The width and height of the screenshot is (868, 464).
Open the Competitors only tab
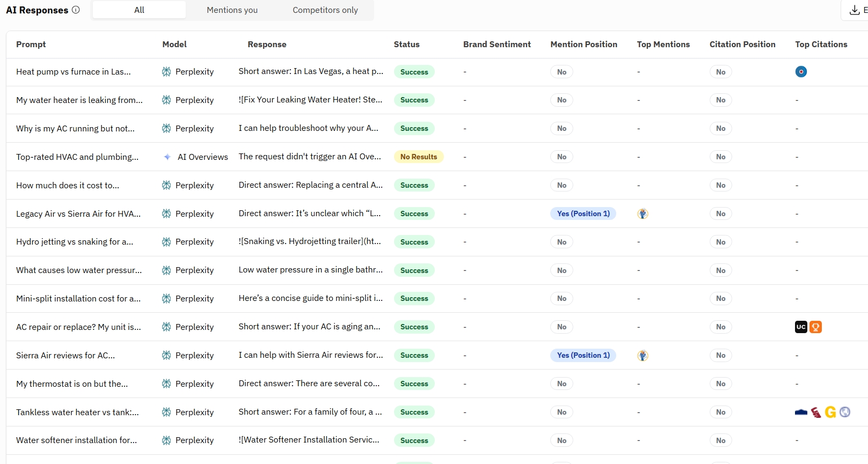[x=325, y=10]
